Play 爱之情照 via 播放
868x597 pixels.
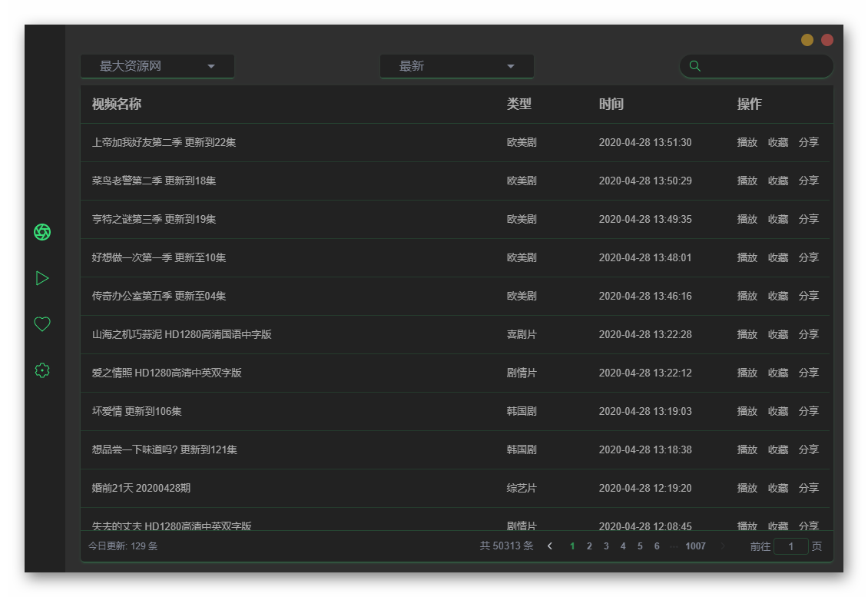pos(747,373)
